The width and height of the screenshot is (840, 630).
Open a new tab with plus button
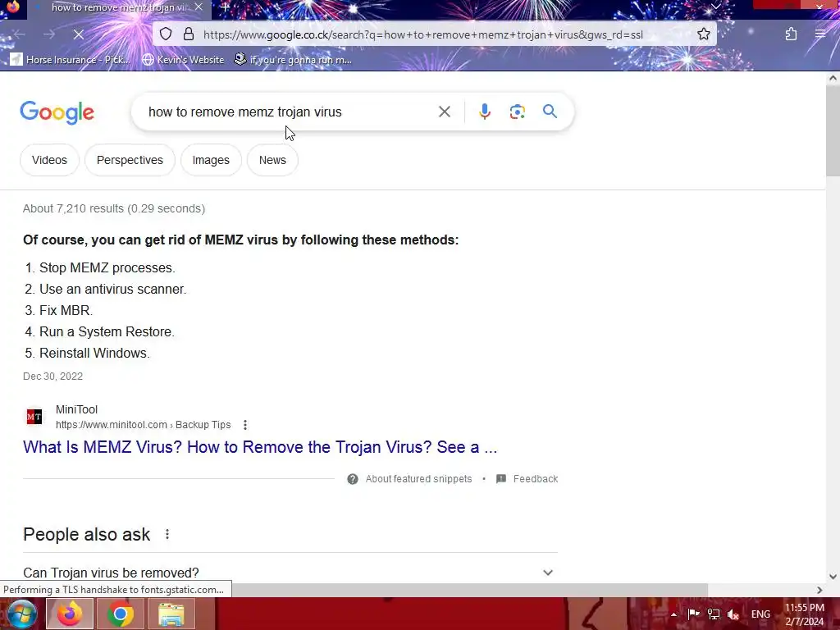pos(226,7)
